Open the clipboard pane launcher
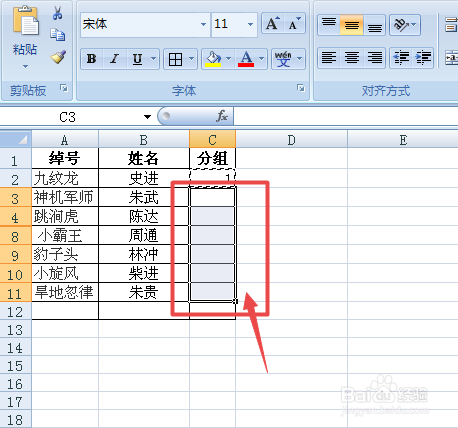The height and width of the screenshot is (428, 458). tap(64, 88)
